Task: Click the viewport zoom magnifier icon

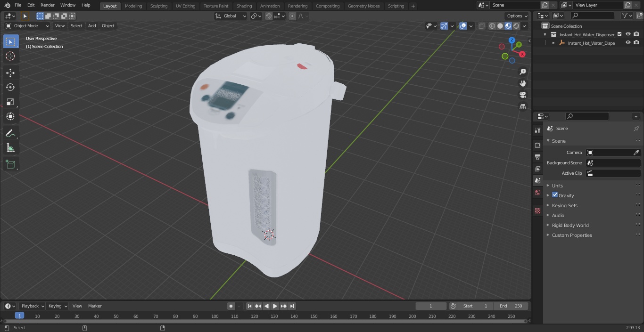Action: point(522,72)
